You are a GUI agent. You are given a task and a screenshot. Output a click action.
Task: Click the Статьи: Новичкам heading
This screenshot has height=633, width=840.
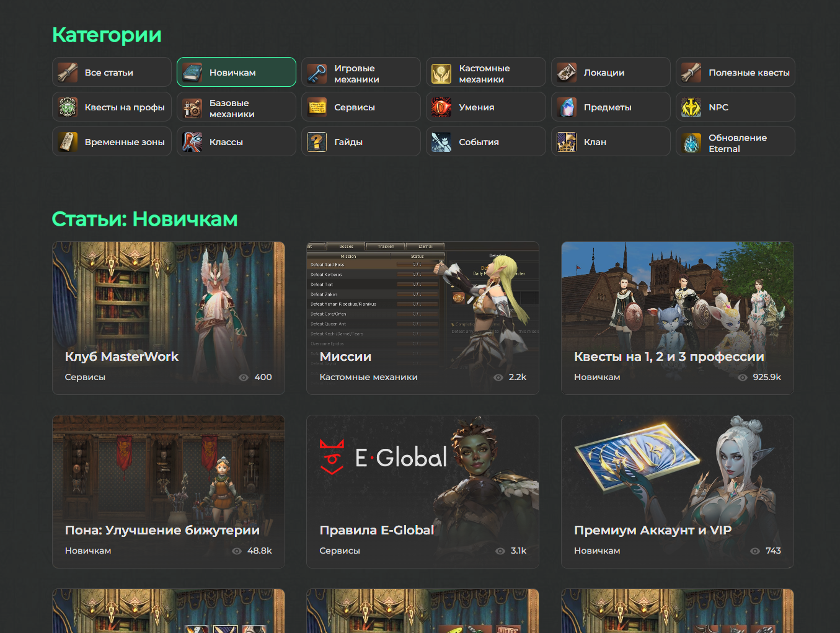coord(145,219)
